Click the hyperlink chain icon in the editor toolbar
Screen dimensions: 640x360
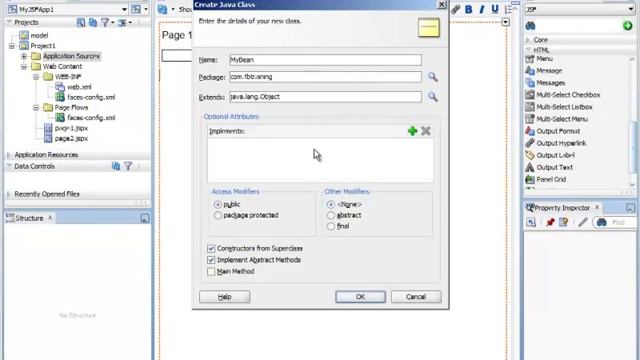click(x=456, y=9)
